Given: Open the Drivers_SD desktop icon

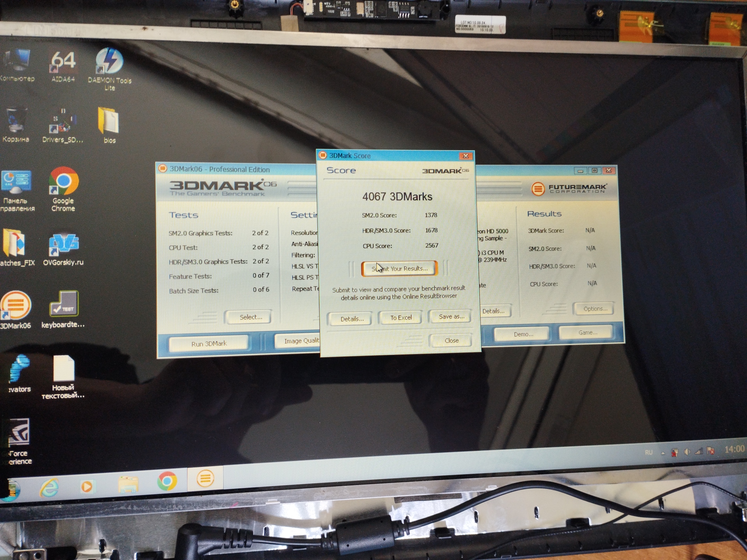Looking at the screenshot, I should [x=62, y=125].
